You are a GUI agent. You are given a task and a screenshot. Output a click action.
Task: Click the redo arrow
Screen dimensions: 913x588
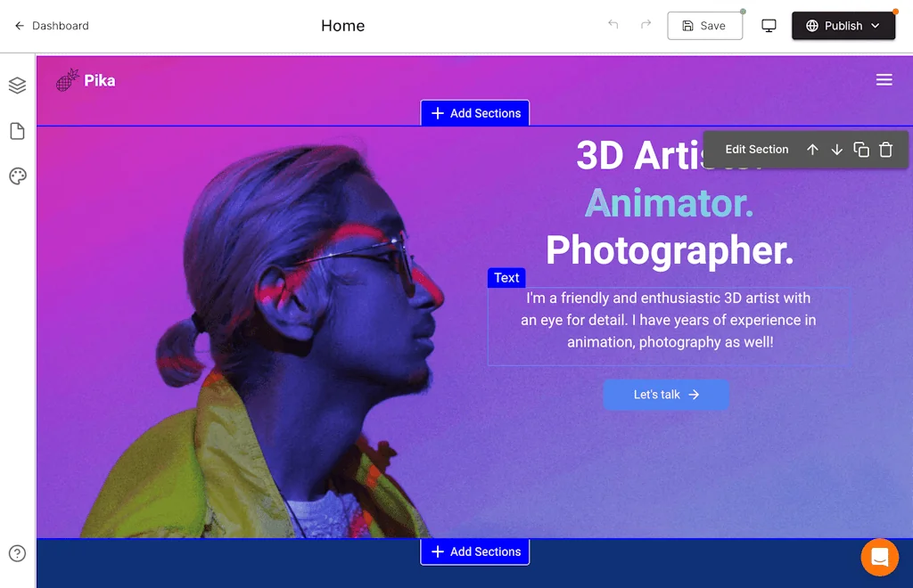click(646, 25)
